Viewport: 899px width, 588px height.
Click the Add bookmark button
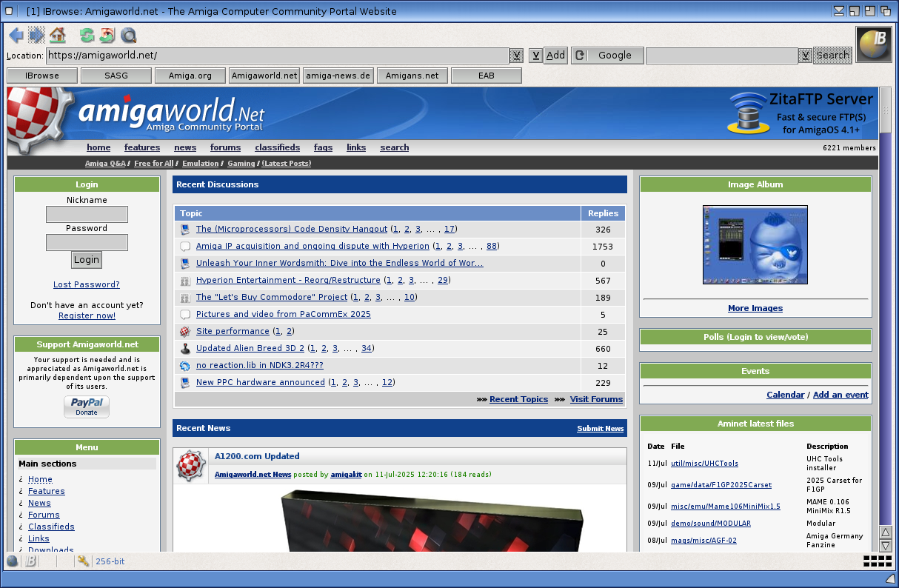tap(555, 56)
